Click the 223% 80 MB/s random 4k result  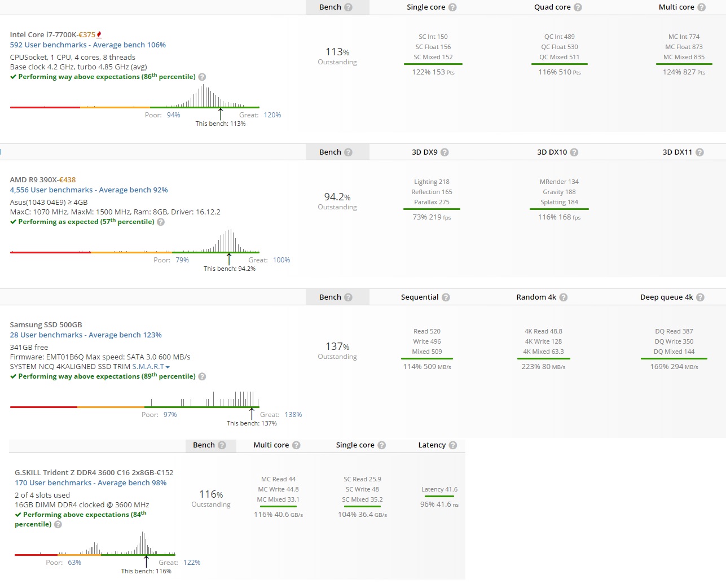click(x=543, y=367)
